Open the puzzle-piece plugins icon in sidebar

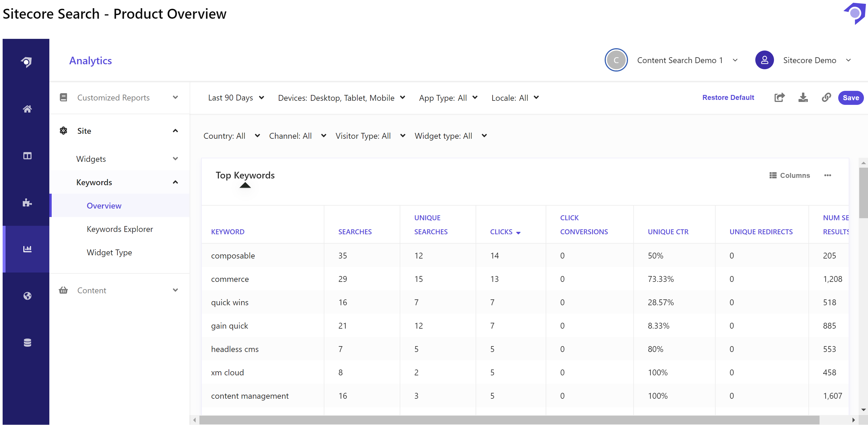pos(27,202)
